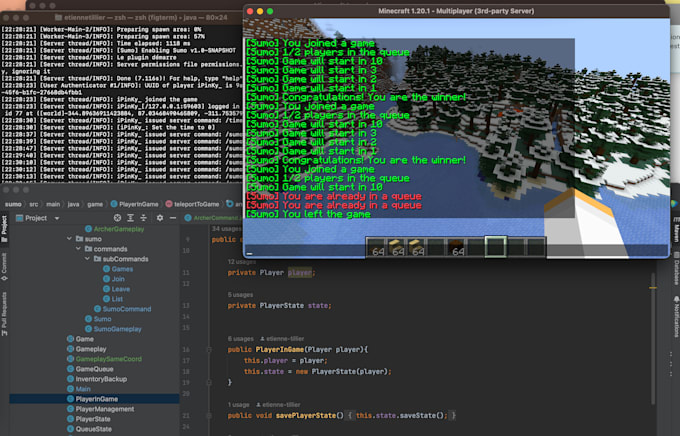Image resolution: width=680 pixels, height=436 pixels.
Task: Collapse the subCommands folder
Action: (87, 259)
